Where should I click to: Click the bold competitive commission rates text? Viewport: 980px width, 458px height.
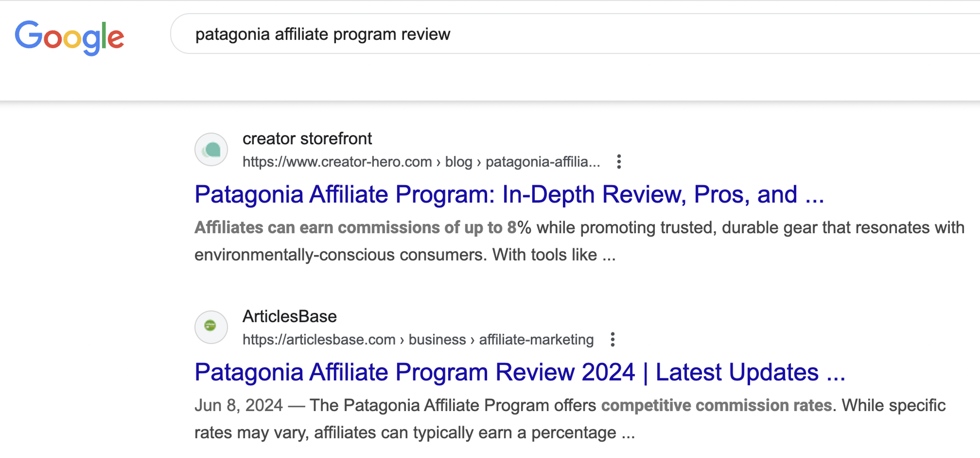(717, 406)
